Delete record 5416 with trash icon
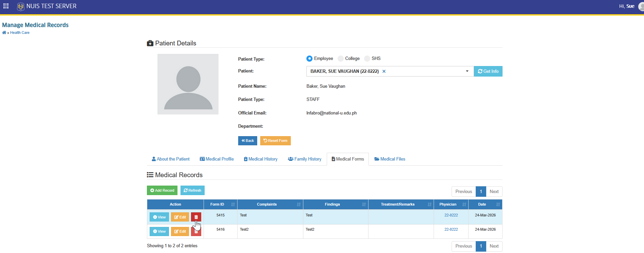Image resolution: width=644 pixels, height=253 pixels. [196, 231]
